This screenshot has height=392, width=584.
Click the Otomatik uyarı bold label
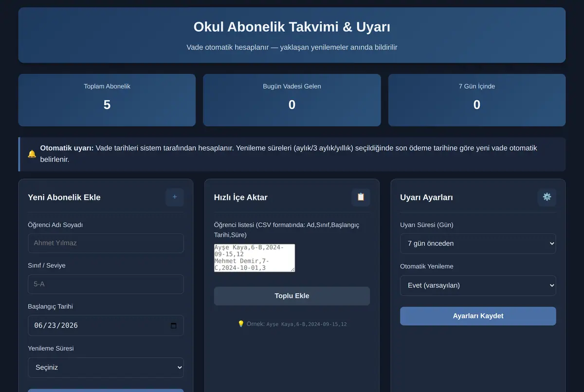click(x=67, y=148)
